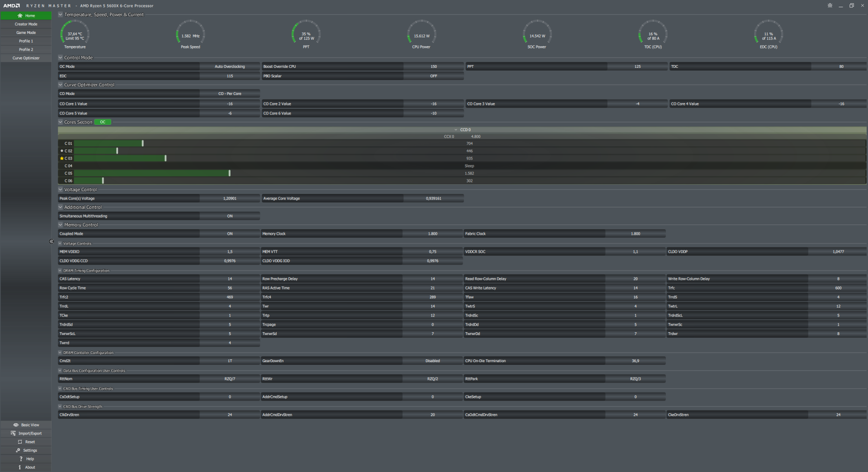Open the Curve Optimizer tab

tap(26, 58)
